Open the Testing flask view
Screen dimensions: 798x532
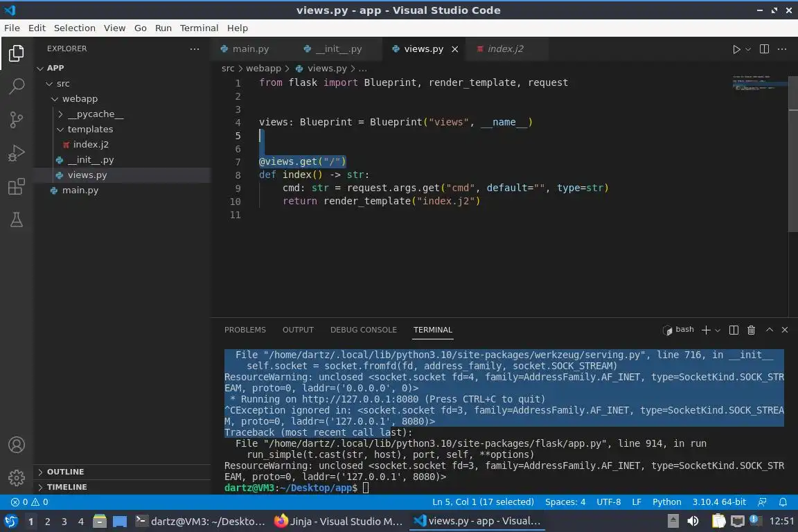click(x=17, y=220)
